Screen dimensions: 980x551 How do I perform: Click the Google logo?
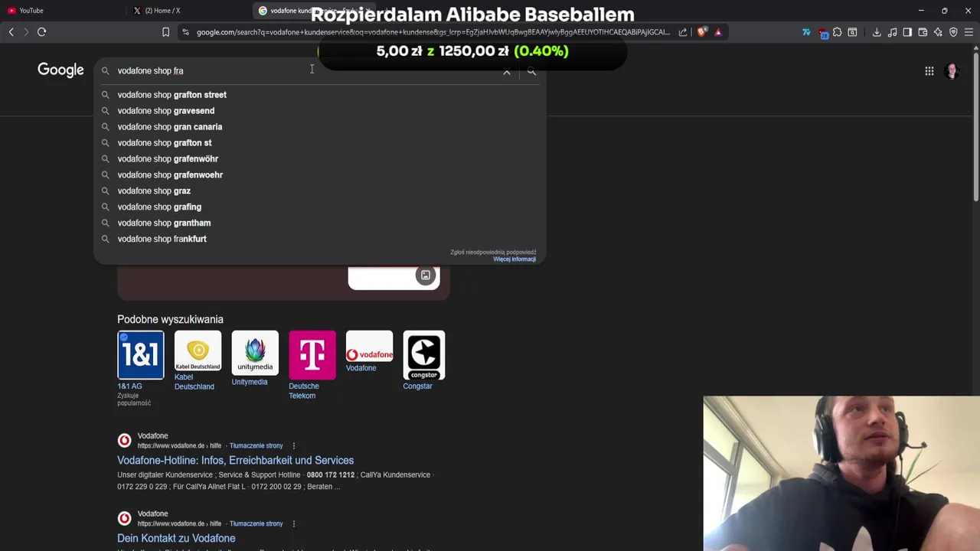60,70
